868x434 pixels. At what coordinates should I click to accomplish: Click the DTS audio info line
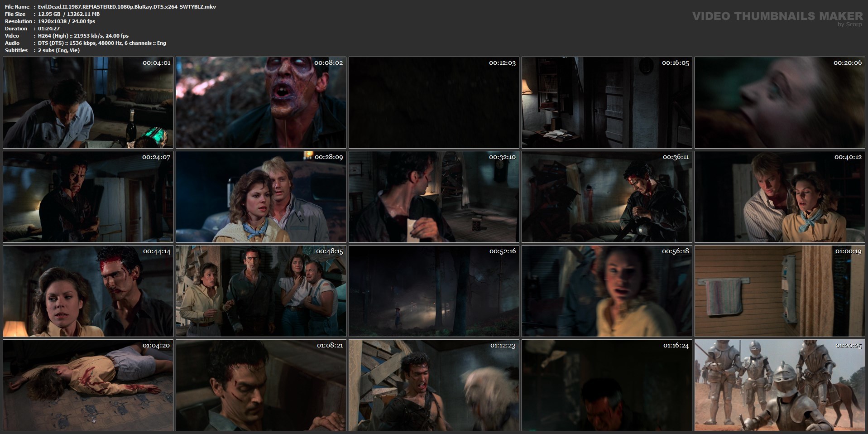pos(102,43)
